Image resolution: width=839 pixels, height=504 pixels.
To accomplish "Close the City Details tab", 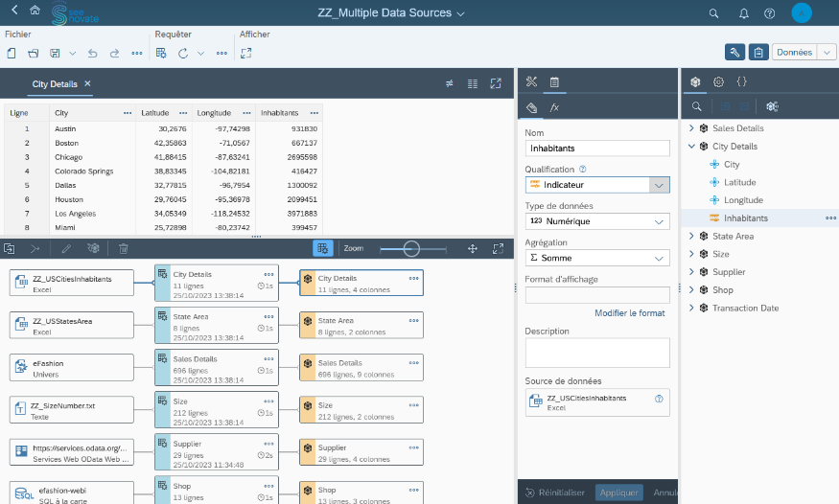I will click(88, 83).
